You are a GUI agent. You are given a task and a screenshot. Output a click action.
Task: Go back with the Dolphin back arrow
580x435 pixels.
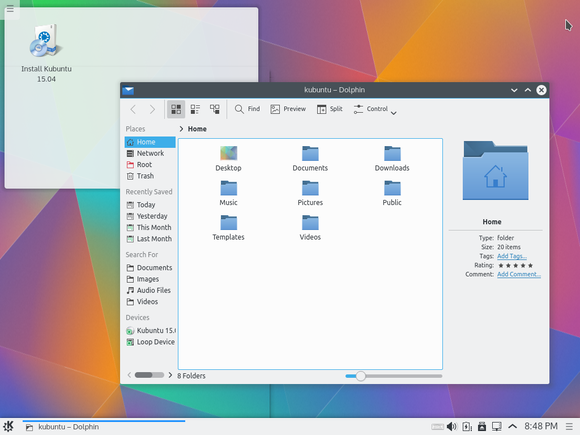(134, 109)
